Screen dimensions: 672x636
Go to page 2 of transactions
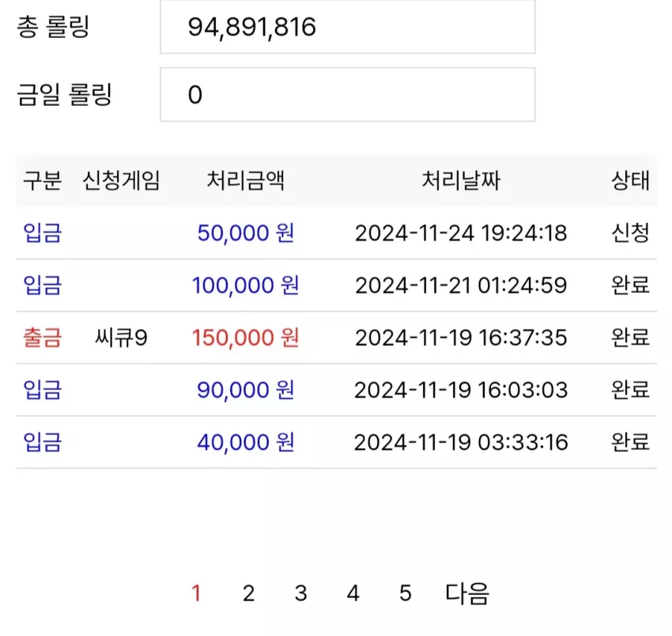248,593
